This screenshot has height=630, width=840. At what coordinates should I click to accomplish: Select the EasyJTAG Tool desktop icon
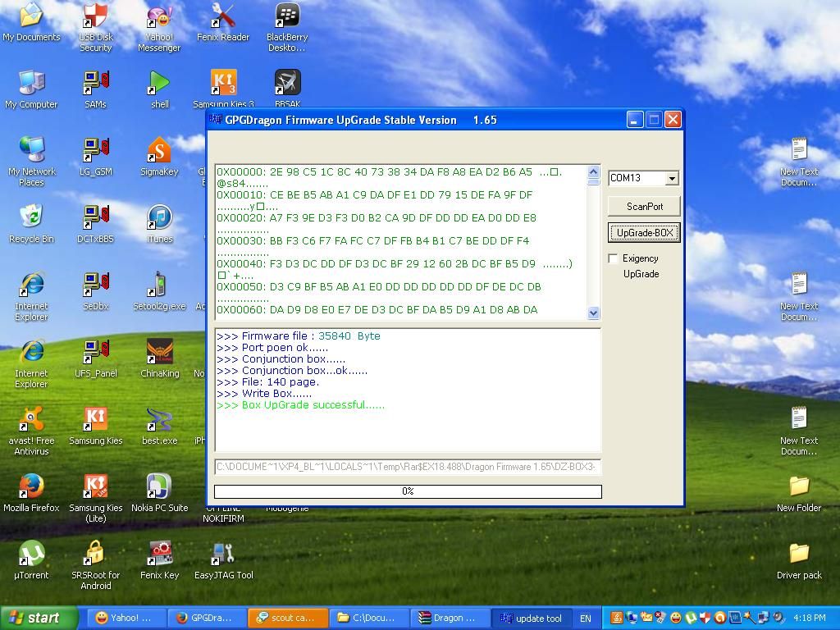click(223, 560)
